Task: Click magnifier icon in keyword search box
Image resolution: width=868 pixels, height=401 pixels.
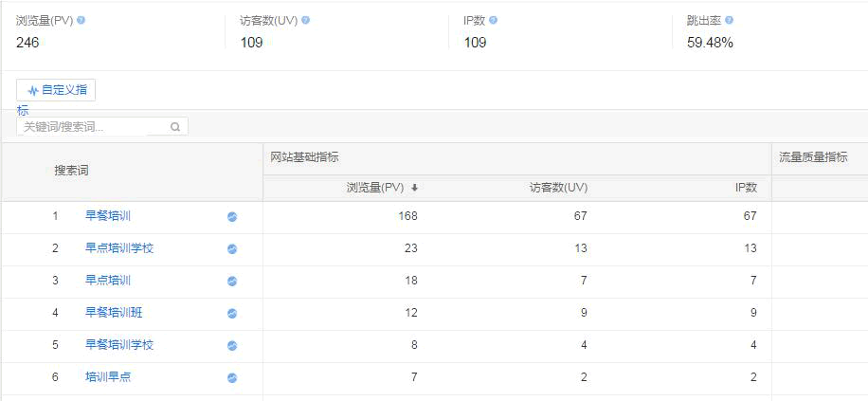Action: tap(175, 127)
